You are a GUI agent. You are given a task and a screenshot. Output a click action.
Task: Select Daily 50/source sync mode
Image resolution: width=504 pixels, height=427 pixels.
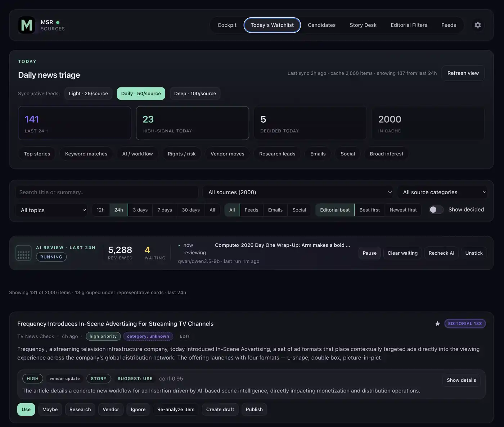coord(141,94)
